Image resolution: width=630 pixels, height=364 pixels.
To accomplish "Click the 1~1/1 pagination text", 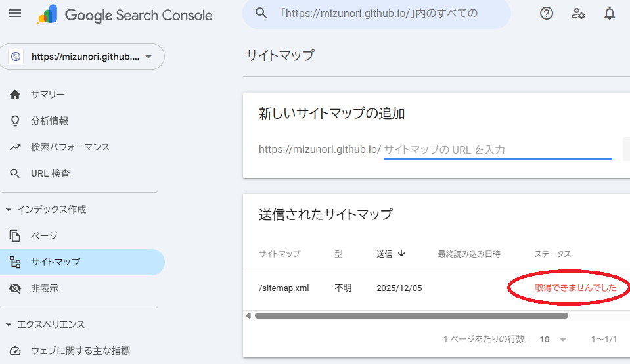I will click(x=604, y=340).
